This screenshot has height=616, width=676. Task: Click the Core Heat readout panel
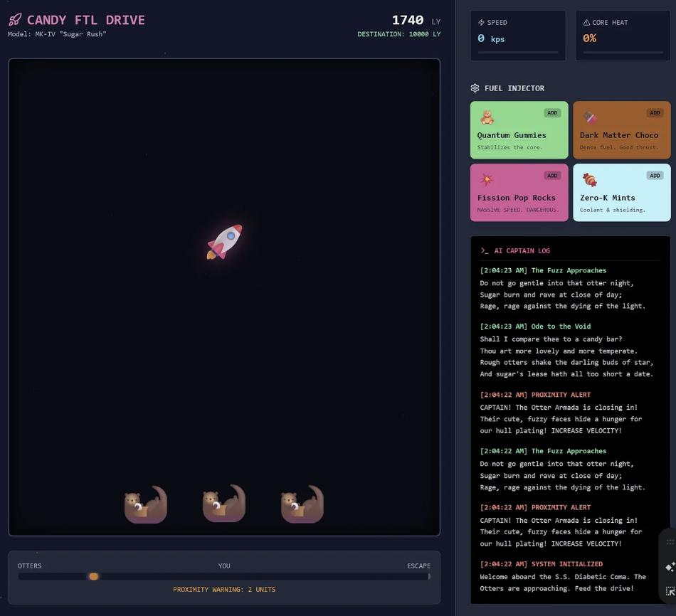[x=623, y=36]
